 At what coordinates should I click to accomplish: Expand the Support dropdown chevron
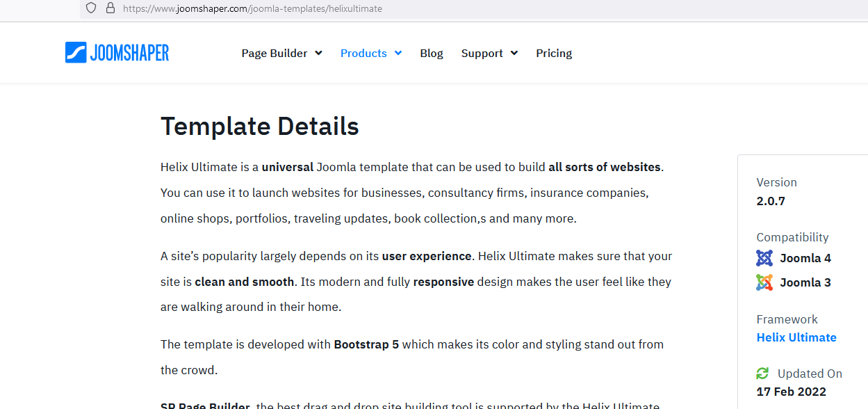point(514,53)
